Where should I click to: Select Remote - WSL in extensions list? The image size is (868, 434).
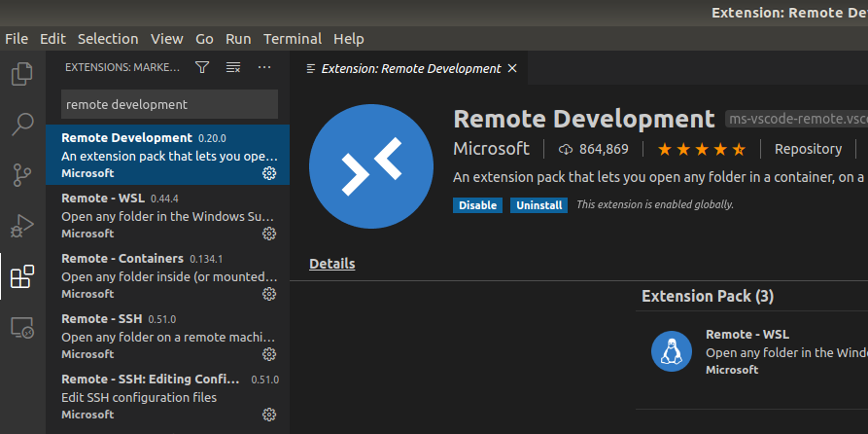[x=168, y=215]
